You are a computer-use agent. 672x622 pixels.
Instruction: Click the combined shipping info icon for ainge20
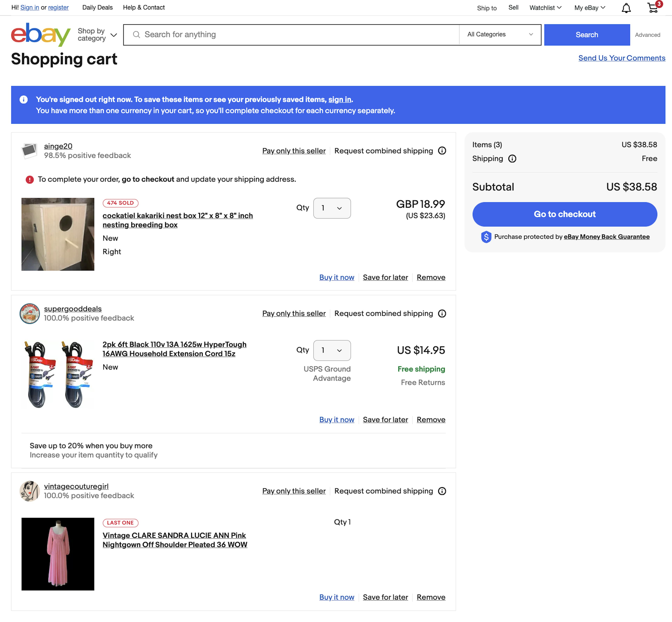pos(442,151)
